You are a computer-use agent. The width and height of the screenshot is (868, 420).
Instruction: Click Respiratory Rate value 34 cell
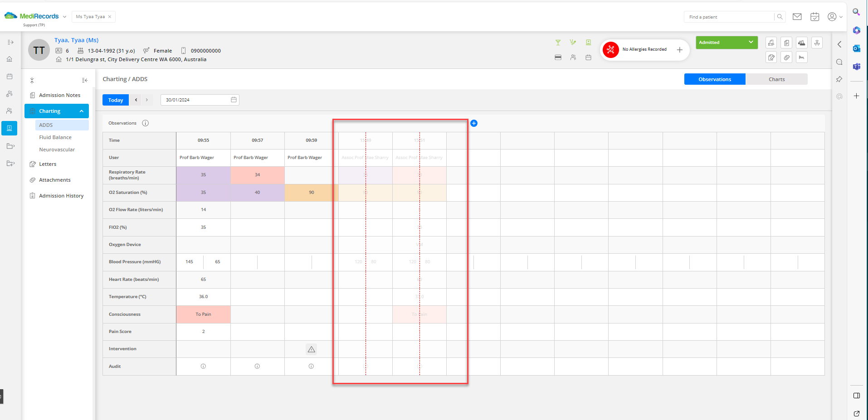[x=258, y=175]
